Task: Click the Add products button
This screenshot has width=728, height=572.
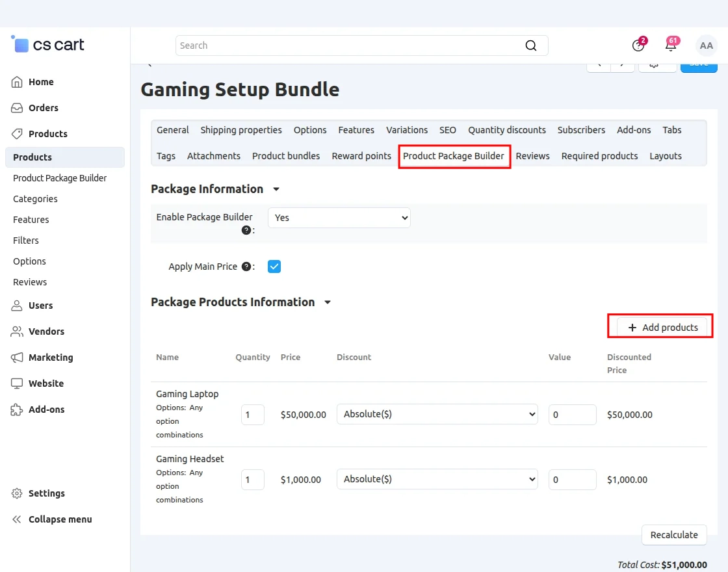Action: pos(662,328)
